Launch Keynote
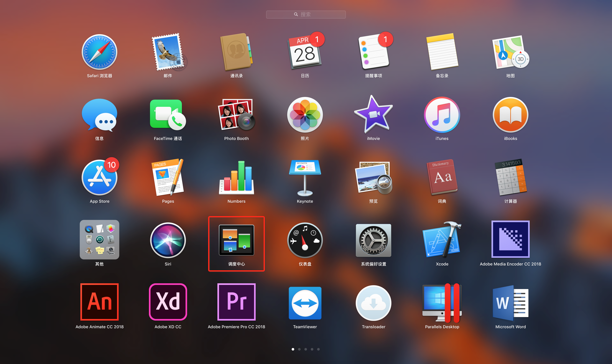This screenshot has width=612, height=364. click(x=305, y=178)
